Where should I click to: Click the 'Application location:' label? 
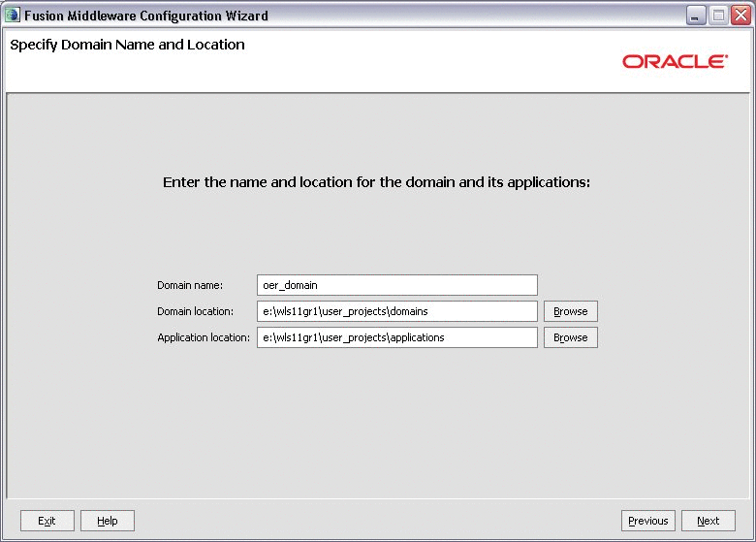204,337
